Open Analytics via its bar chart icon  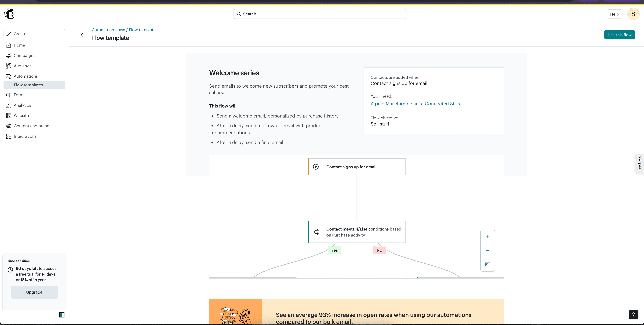9,105
